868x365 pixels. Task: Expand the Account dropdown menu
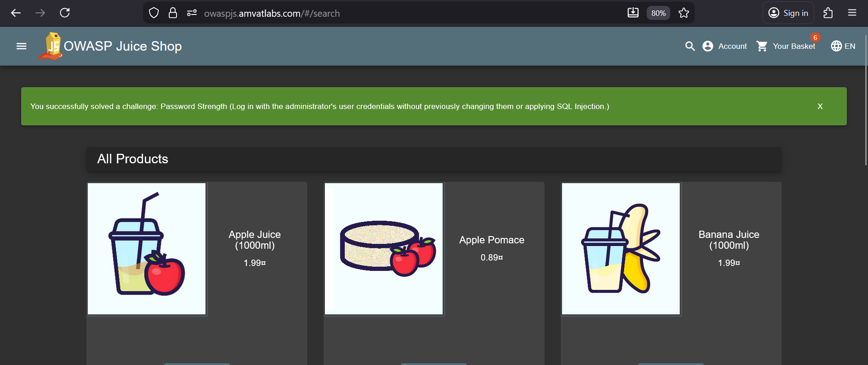click(x=725, y=46)
